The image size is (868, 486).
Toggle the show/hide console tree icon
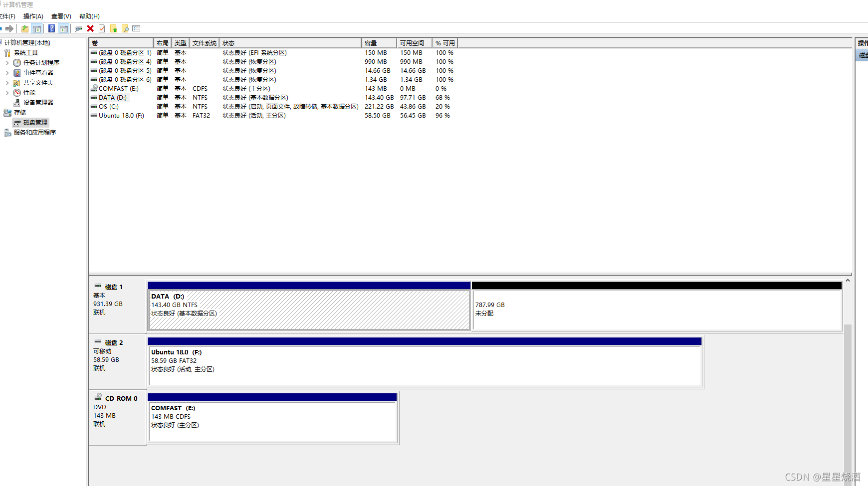coord(37,28)
